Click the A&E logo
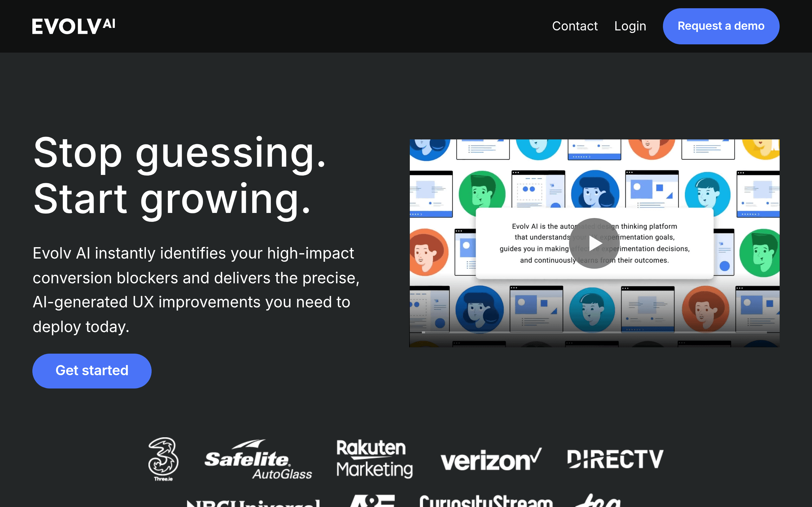 coord(372,501)
